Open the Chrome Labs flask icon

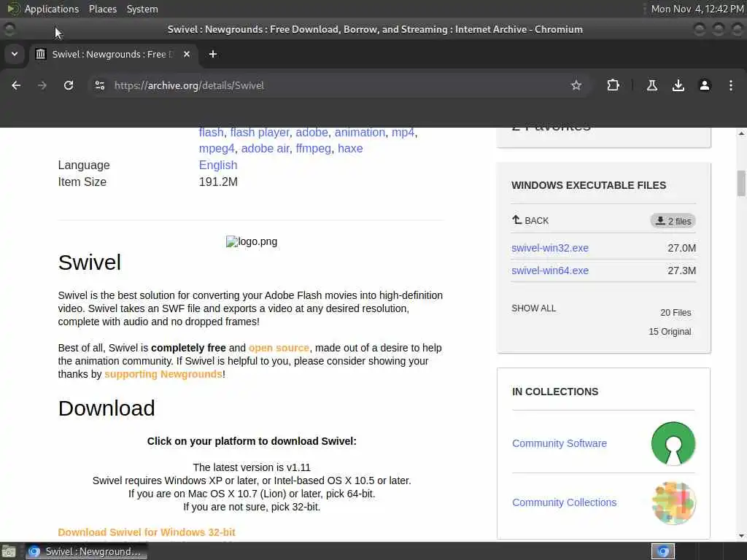[x=652, y=85]
